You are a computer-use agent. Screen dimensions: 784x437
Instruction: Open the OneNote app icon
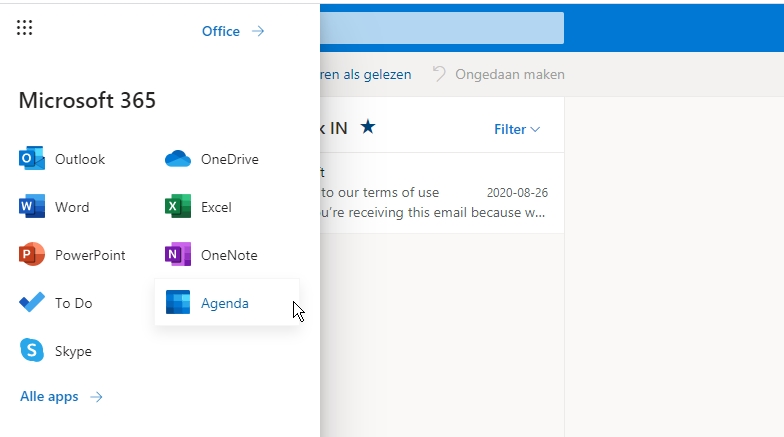coord(178,255)
